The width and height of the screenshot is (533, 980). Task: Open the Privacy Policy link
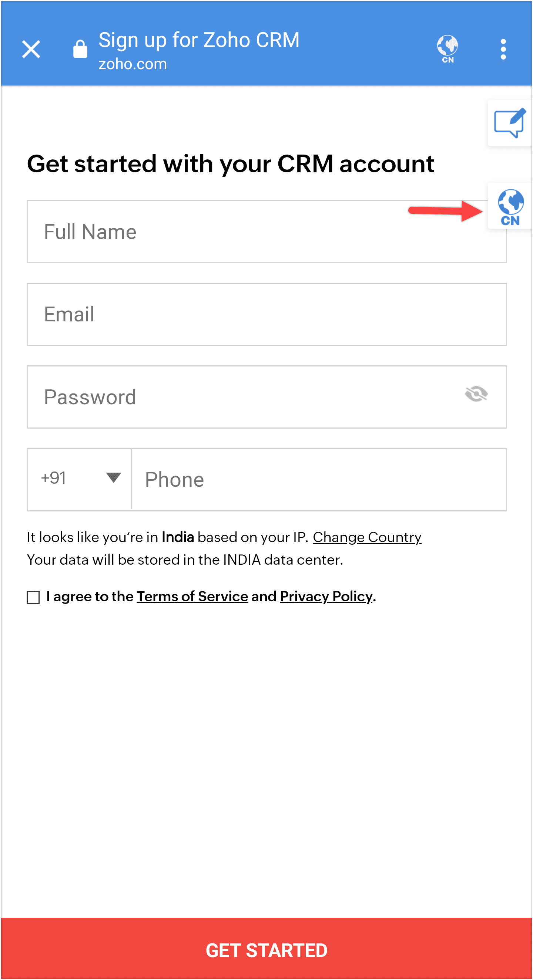coord(326,596)
